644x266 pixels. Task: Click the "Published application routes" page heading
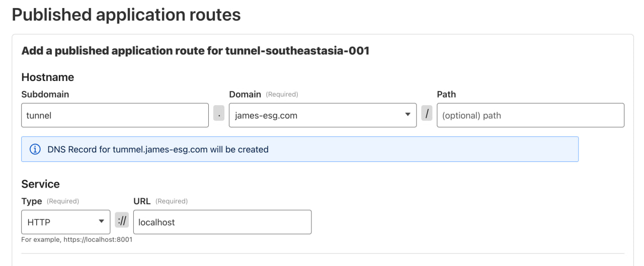(x=126, y=15)
